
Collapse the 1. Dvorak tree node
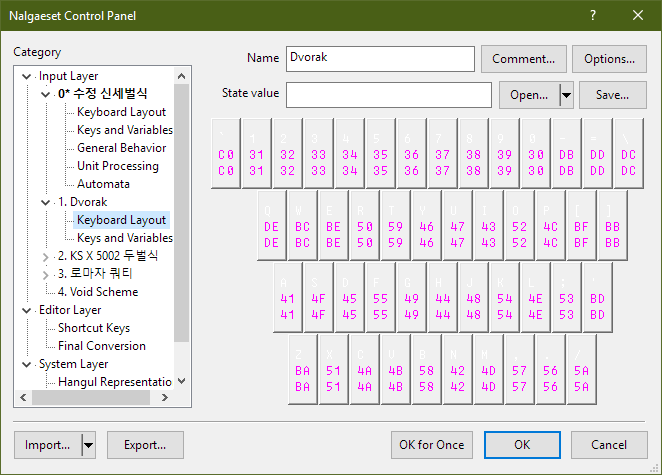pyautogui.click(x=46, y=202)
